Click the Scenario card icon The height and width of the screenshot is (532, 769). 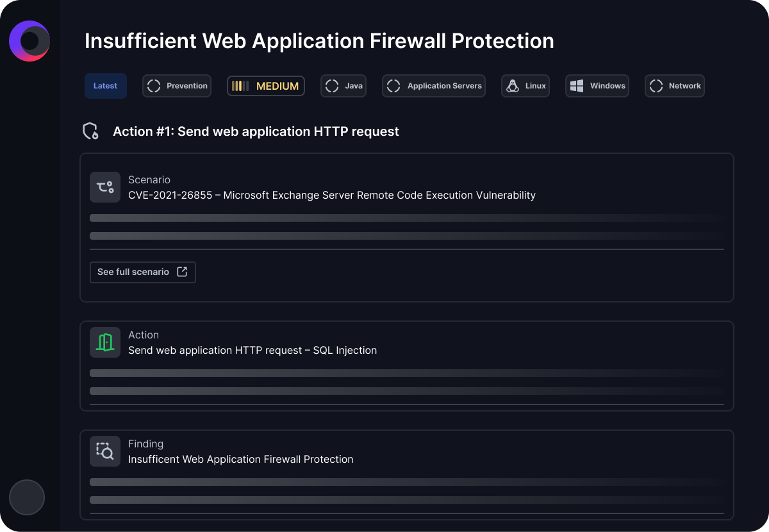[x=105, y=187]
